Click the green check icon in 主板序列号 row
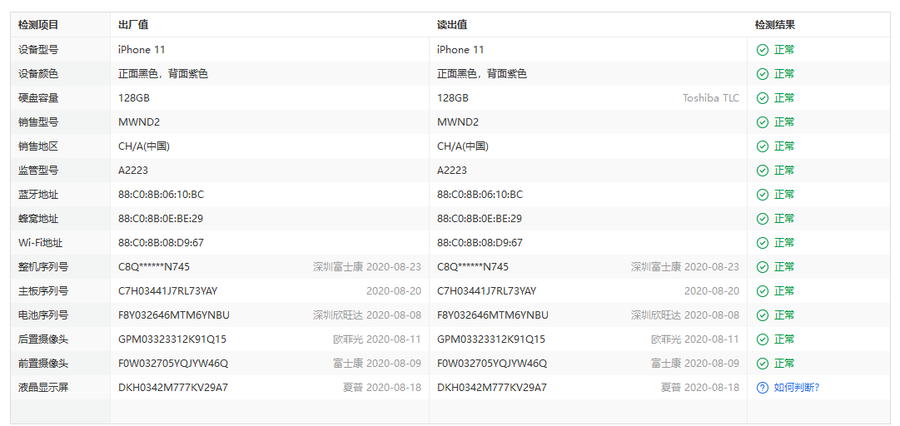Image resolution: width=900 pixels, height=426 pixels. click(762, 291)
